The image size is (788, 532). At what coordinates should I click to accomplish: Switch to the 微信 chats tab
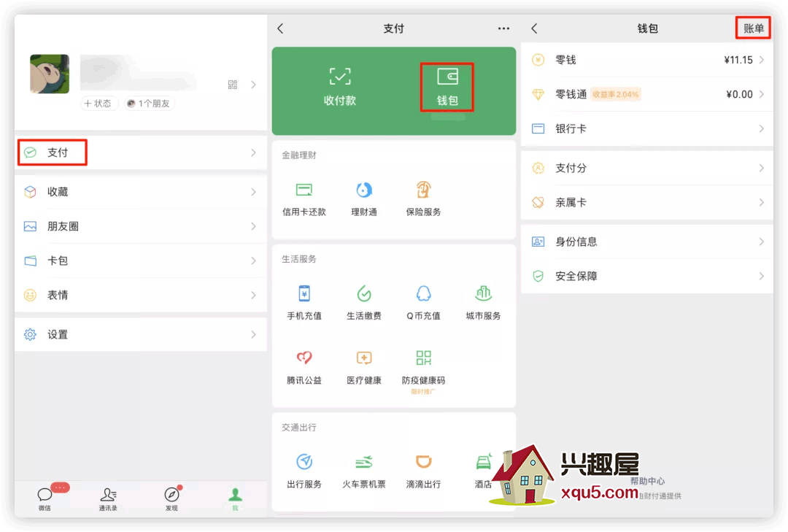pos(45,498)
